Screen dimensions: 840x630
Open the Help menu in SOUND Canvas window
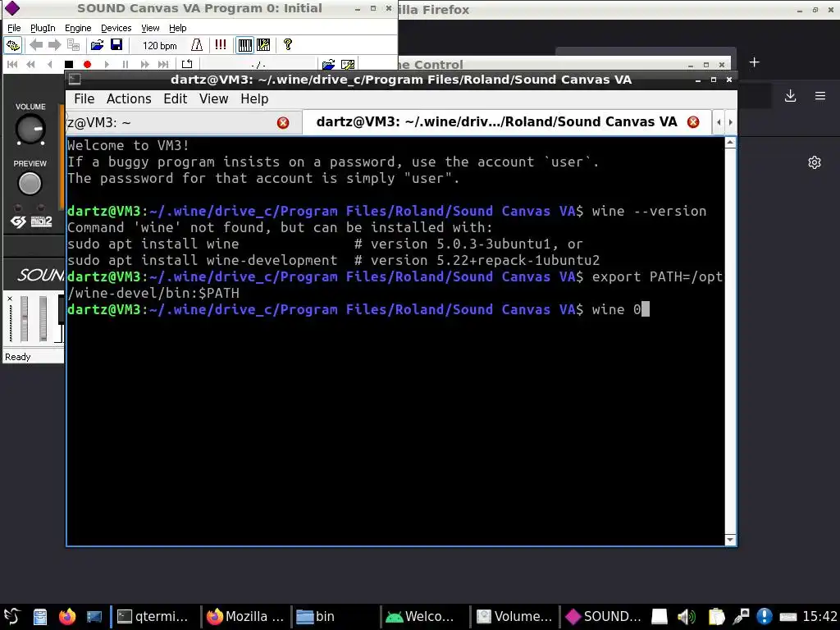coord(178,28)
